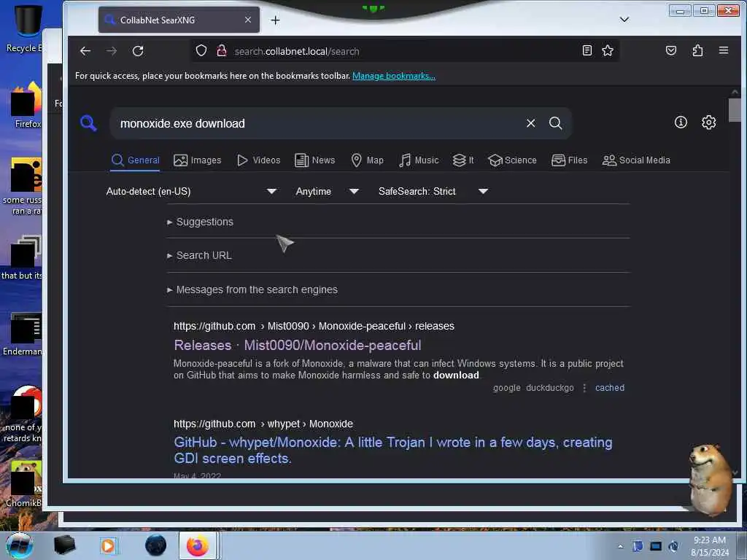This screenshot has width=747, height=560.
Task: Select the General search category tab
Action: (135, 160)
